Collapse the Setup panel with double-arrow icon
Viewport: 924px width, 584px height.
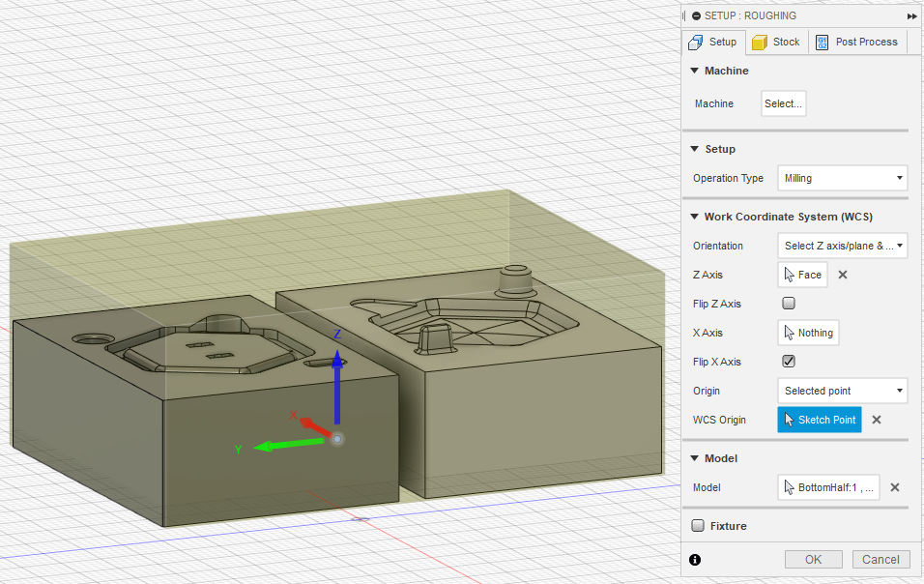click(x=911, y=16)
